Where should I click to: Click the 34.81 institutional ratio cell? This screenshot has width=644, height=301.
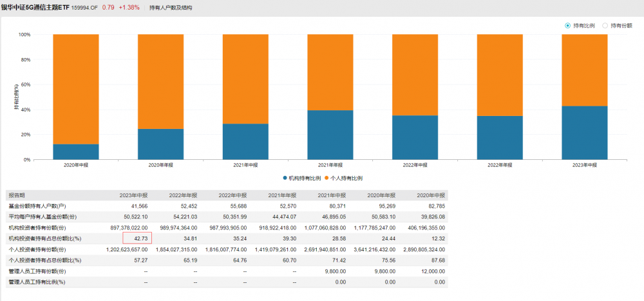pyautogui.click(x=191, y=238)
